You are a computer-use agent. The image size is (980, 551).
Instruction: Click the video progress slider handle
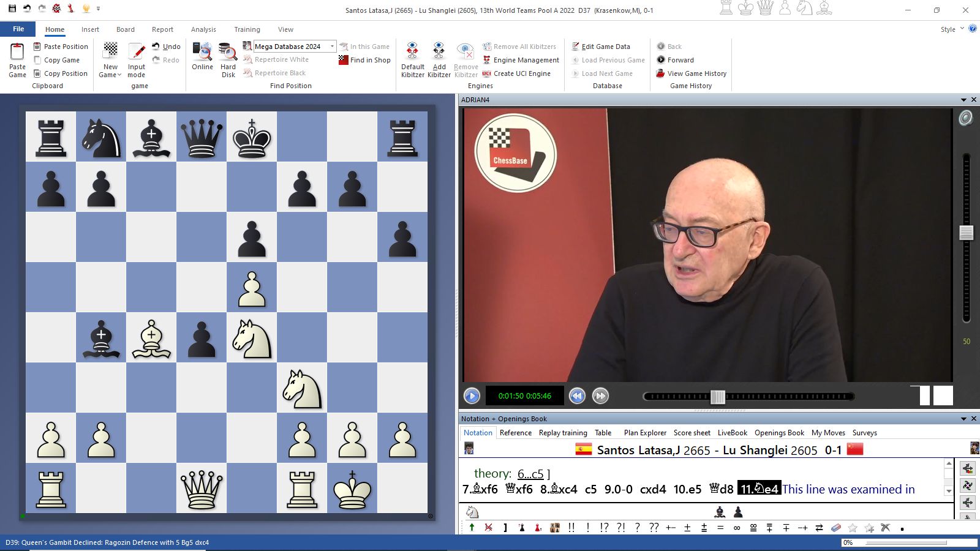(718, 397)
